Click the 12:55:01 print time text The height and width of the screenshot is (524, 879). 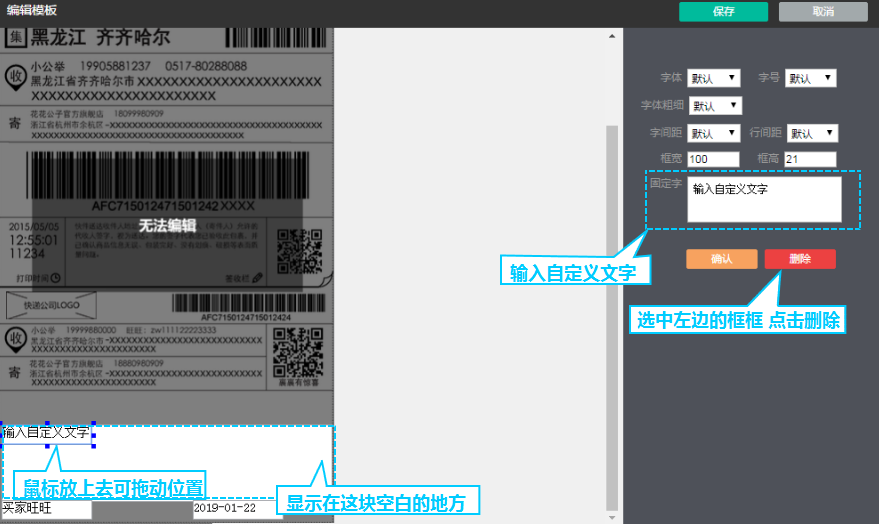pyautogui.click(x=33, y=240)
